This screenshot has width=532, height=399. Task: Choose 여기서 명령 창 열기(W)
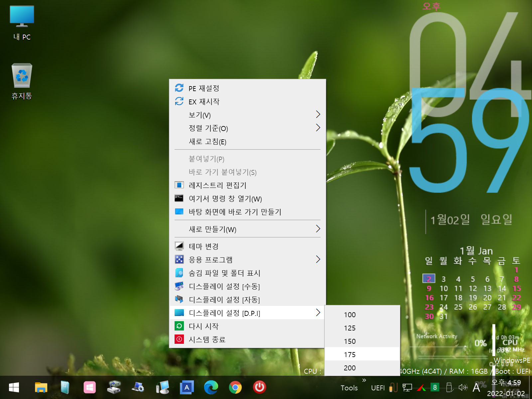(247, 199)
